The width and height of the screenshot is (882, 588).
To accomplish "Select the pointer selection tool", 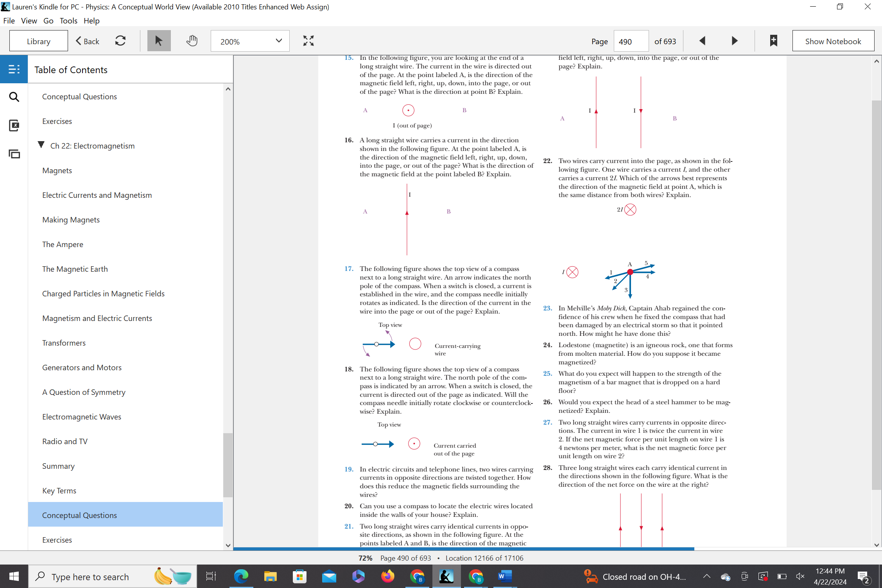I will (x=159, y=41).
